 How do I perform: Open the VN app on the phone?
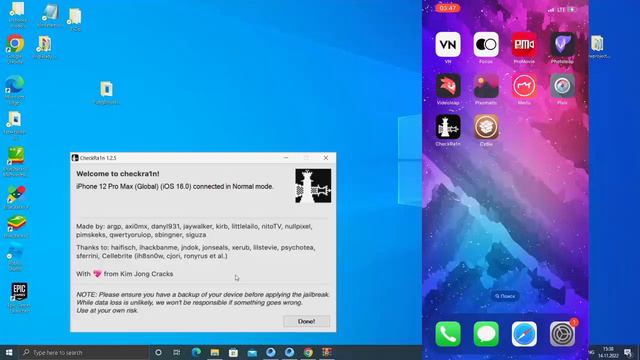pyautogui.click(x=448, y=44)
